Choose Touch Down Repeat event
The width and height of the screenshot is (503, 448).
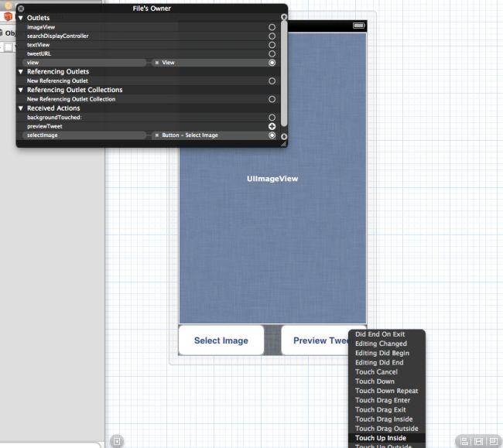tap(387, 391)
